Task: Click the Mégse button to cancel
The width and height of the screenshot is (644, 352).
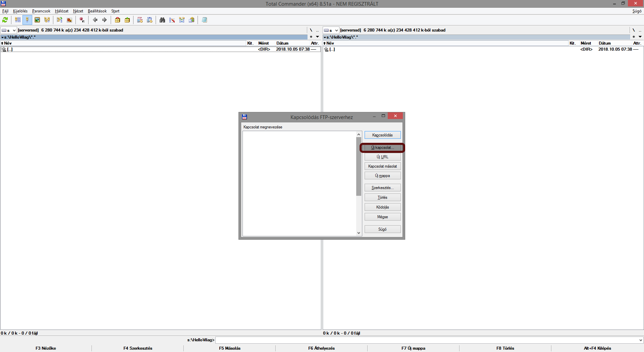Action: tap(382, 217)
